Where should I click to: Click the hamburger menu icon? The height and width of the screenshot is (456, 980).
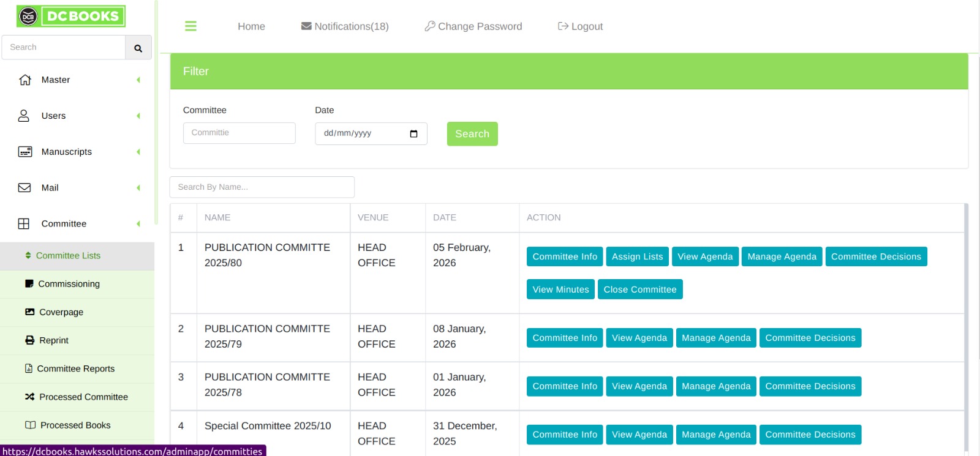coord(190,26)
